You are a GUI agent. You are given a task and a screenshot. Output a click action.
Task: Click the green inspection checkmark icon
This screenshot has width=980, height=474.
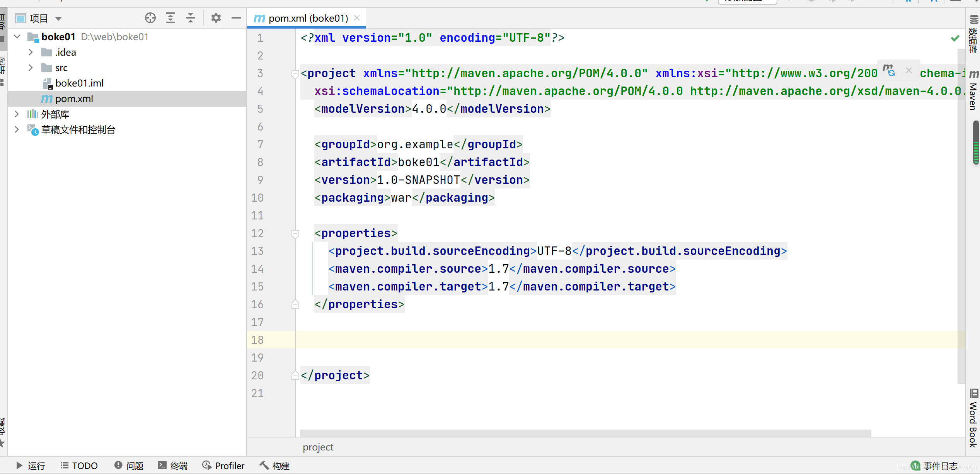955,38
